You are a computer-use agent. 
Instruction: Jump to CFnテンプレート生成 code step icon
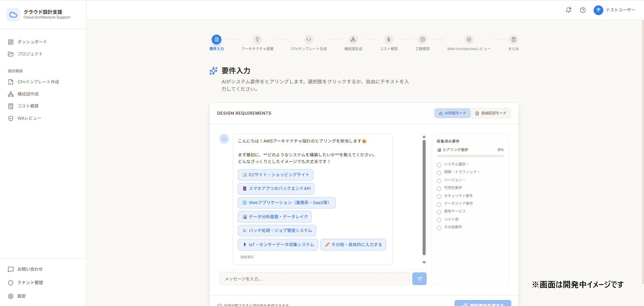click(309, 39)
